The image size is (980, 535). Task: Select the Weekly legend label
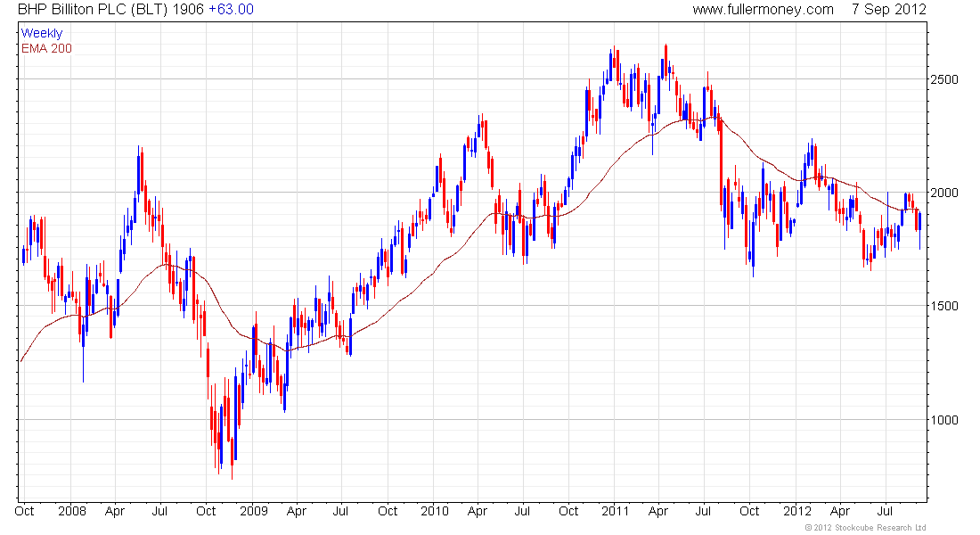(42, 34)
